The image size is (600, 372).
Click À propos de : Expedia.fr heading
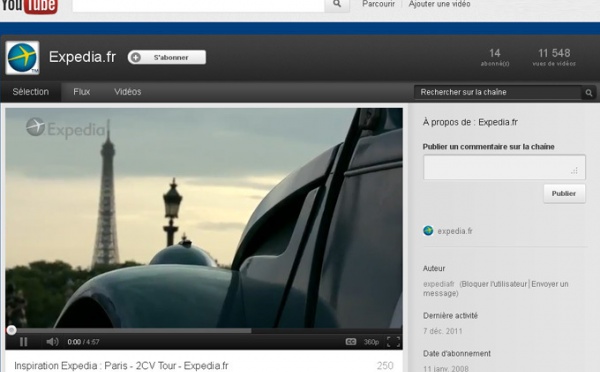pos(470,122)
